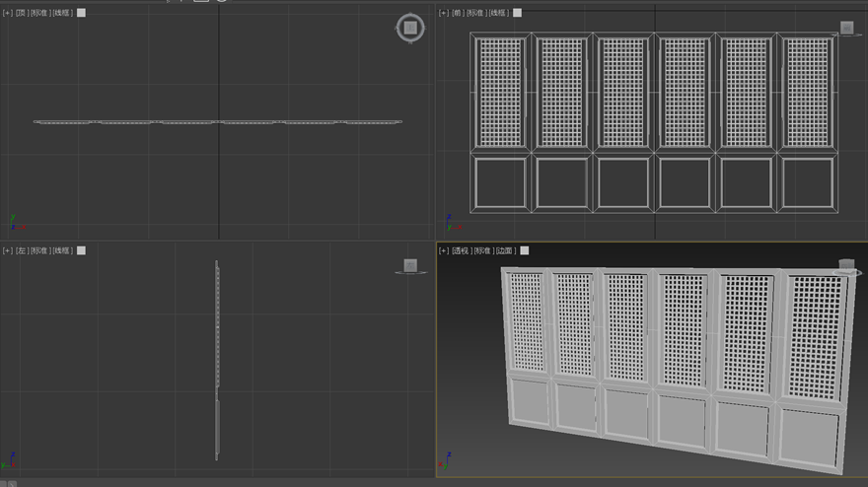
Task: Click the filter square icon in Left viewport header
Action: pyautogui.click(x=81, y=250)
